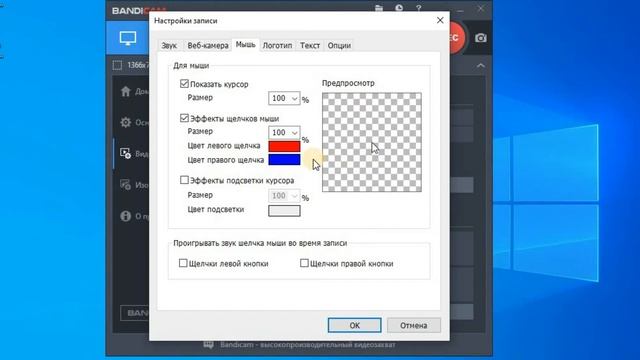This screenshot has width=640, height=360.
Task: Click the red REC button in Bandicam
Action: pos(457,38)
